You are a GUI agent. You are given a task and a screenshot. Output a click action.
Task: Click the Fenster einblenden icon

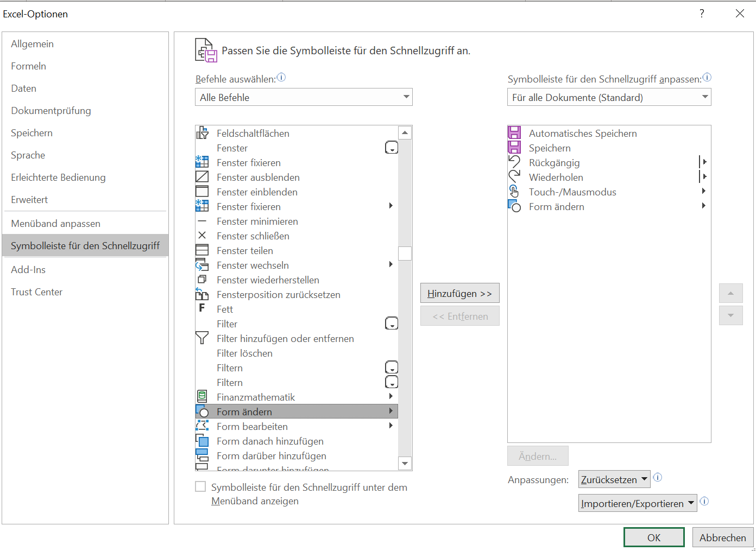pyautogui.click(x=202, y=192)
